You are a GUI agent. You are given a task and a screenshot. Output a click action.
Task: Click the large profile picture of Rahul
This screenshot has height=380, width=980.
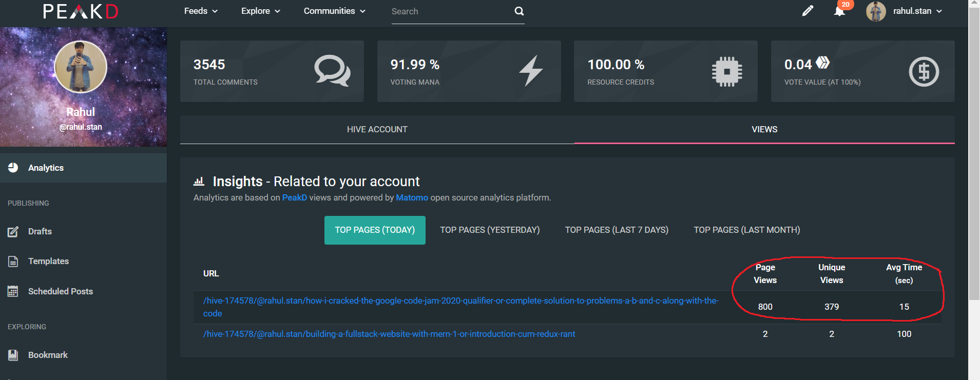click(x=81, y=67)
